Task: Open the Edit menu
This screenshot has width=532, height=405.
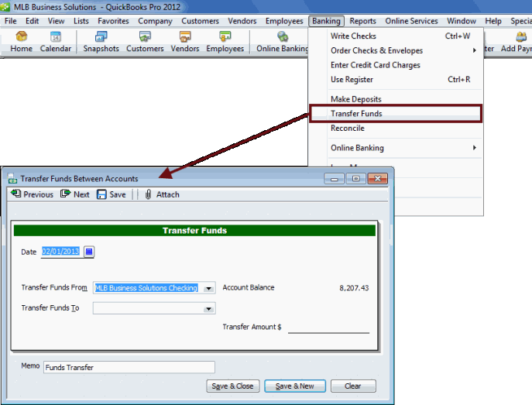Action: click(x=33, y=21)
